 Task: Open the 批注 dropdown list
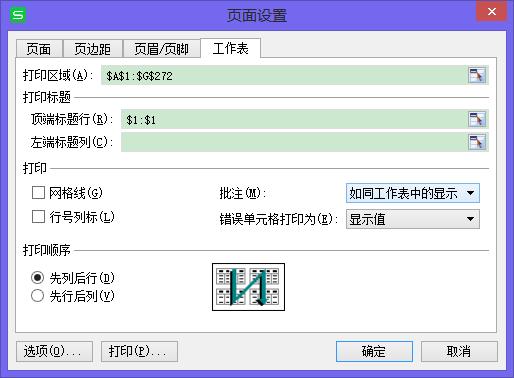point(413,193)
